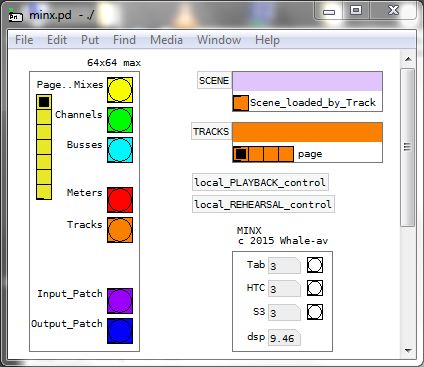Close the minx.pd window

click(393, 10)
